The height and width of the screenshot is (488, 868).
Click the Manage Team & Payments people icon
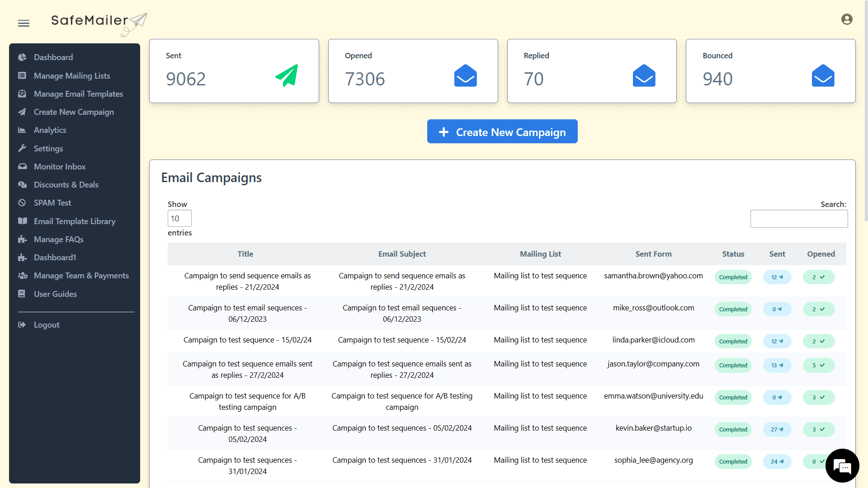[x=23, y=276]
